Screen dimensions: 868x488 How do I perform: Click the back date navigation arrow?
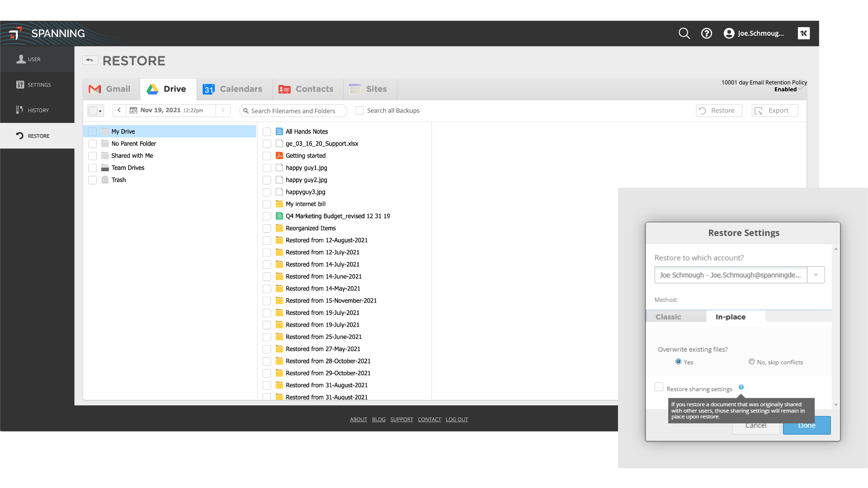pyautogui.click(x=120, y=110)
